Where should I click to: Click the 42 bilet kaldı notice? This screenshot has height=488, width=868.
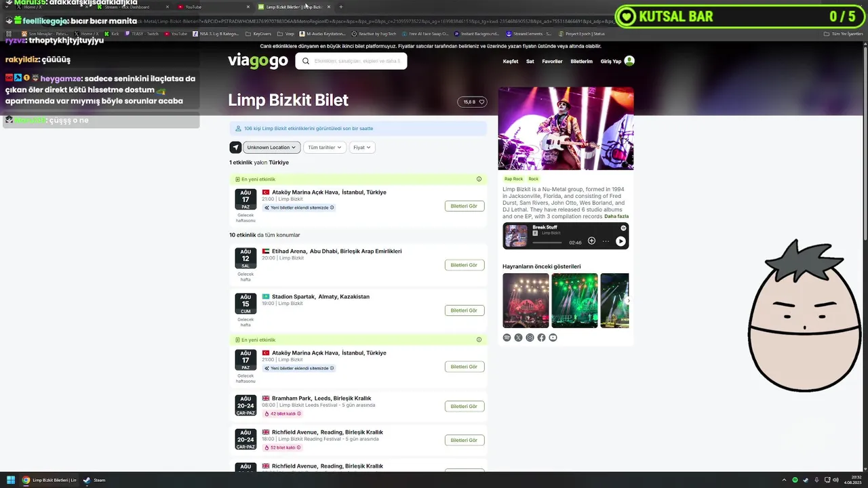(283, 413)
